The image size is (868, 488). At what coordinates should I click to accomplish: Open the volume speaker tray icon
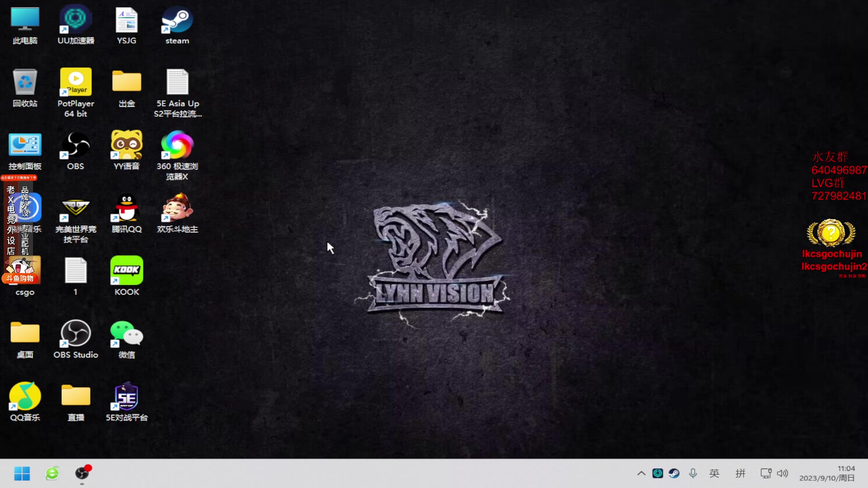coord(783,474)
